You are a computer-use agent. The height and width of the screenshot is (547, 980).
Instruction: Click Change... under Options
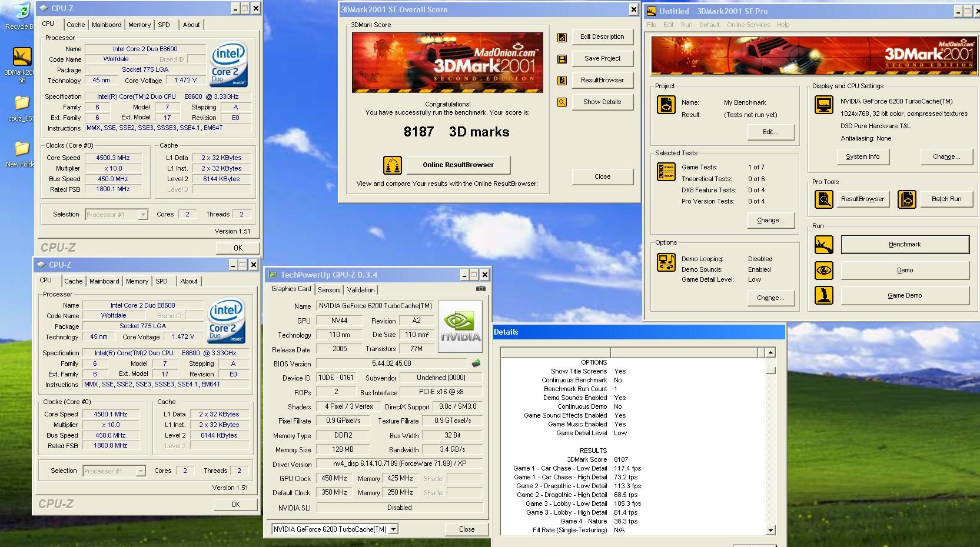(770, 298)
